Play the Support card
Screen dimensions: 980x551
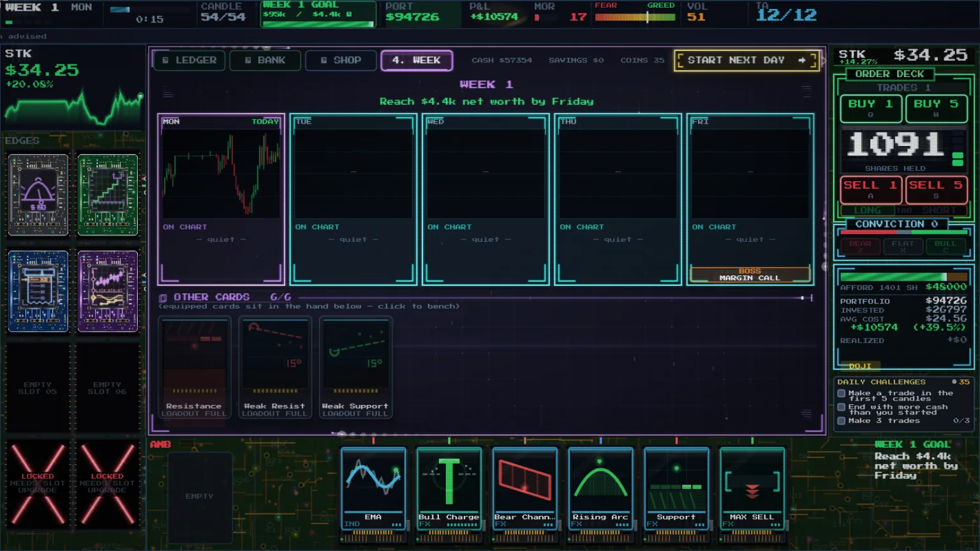(x=676, y=489)
